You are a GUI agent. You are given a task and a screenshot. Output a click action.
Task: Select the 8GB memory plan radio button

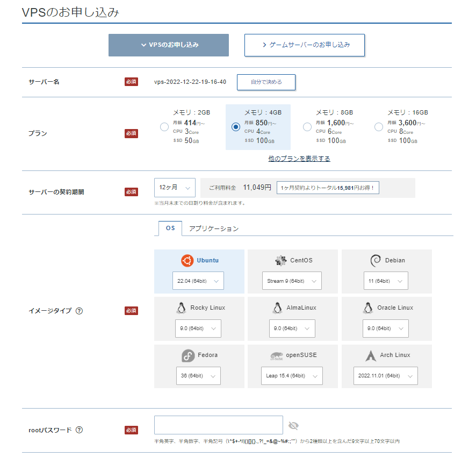[x=307, y=127]
